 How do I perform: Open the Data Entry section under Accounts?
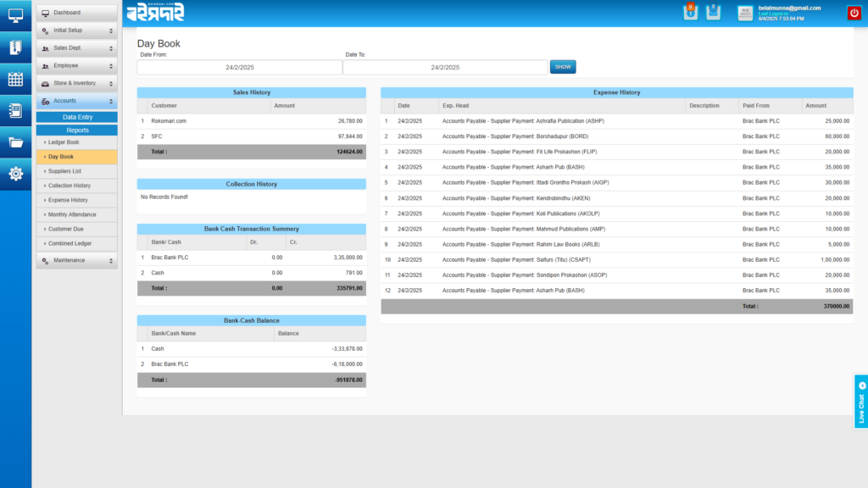tap(76, 116)
